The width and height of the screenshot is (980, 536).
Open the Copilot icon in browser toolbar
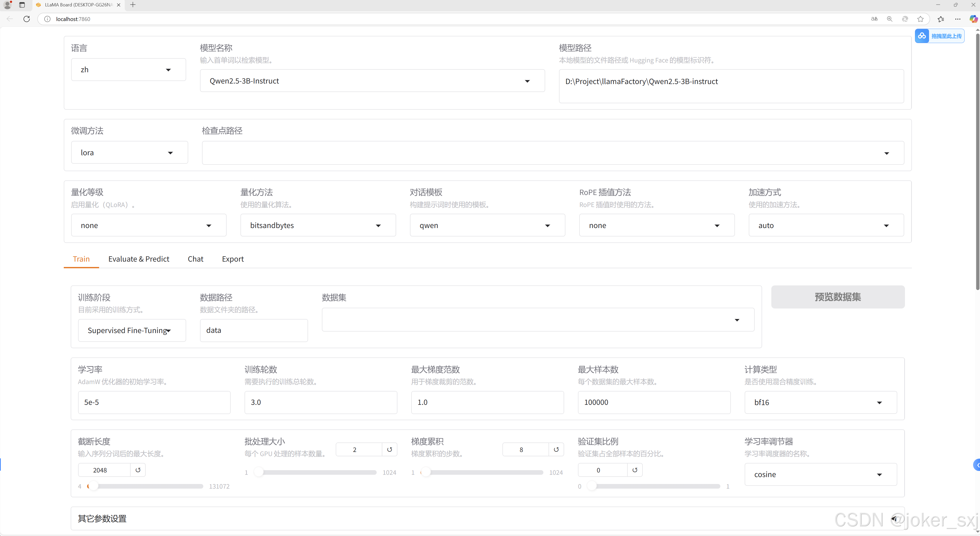pos(973,19)
